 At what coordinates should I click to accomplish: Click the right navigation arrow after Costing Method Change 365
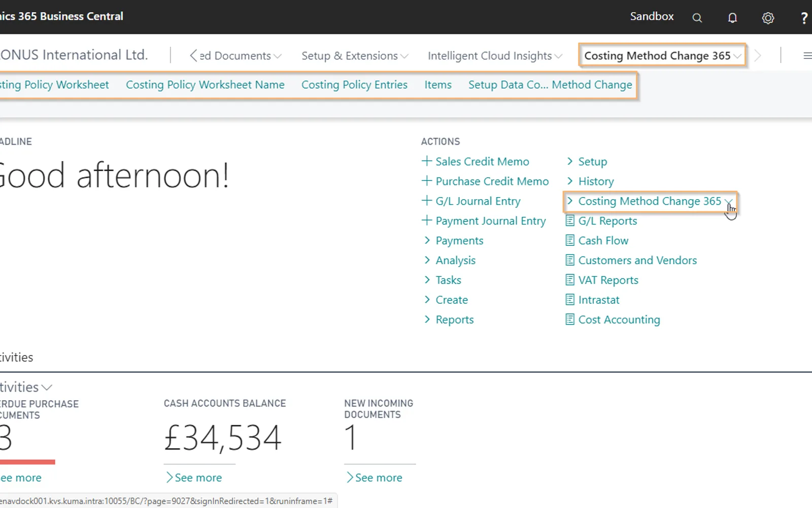coord(758,56)
